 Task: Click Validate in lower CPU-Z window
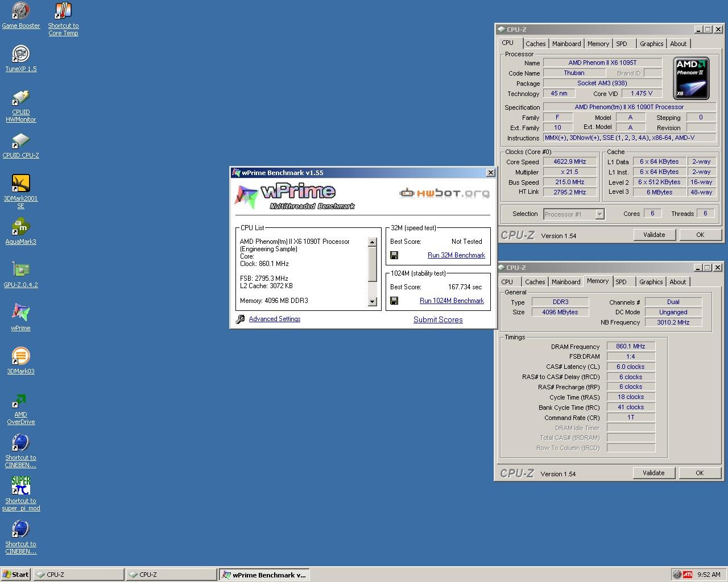653,473
